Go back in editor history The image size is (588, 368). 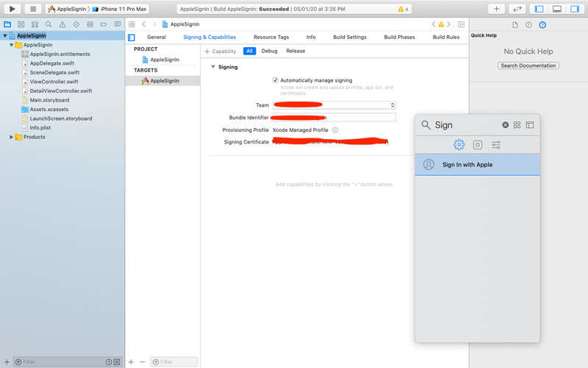[143, 24]
